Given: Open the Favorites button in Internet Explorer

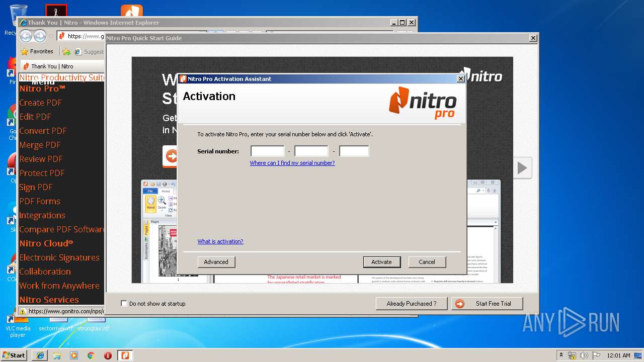Looking at the screenshot, I should tap(37, 51).
